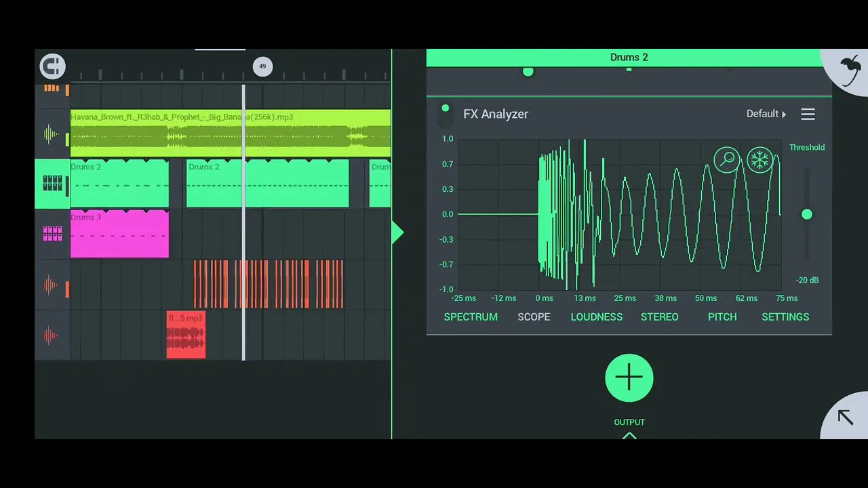
Task: Switch to the STEREO tab
Action: tap(660, 317)
